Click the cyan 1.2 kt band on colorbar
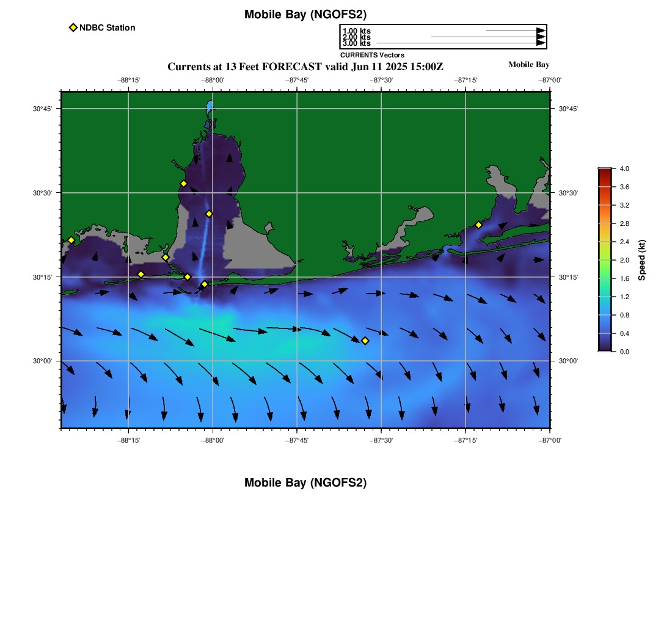Image resolution: width=672 pixels, height=641 pixels. 605,297
